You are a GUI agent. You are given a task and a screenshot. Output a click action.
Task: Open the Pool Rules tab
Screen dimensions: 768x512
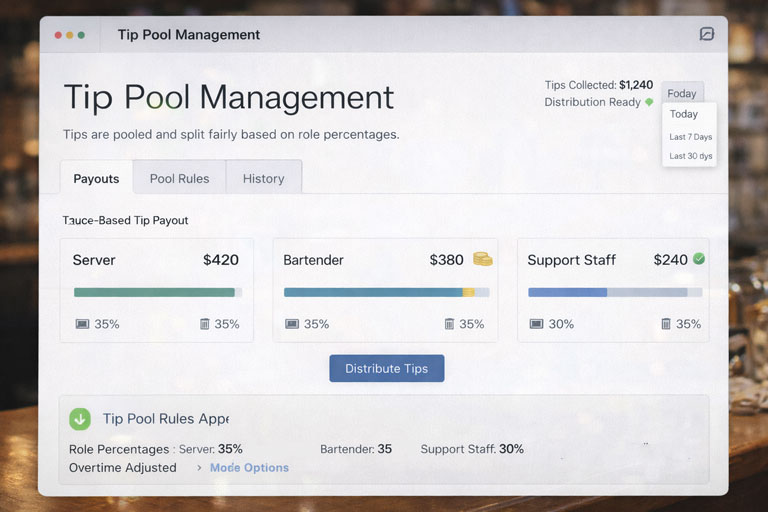[x=179, y=178]
